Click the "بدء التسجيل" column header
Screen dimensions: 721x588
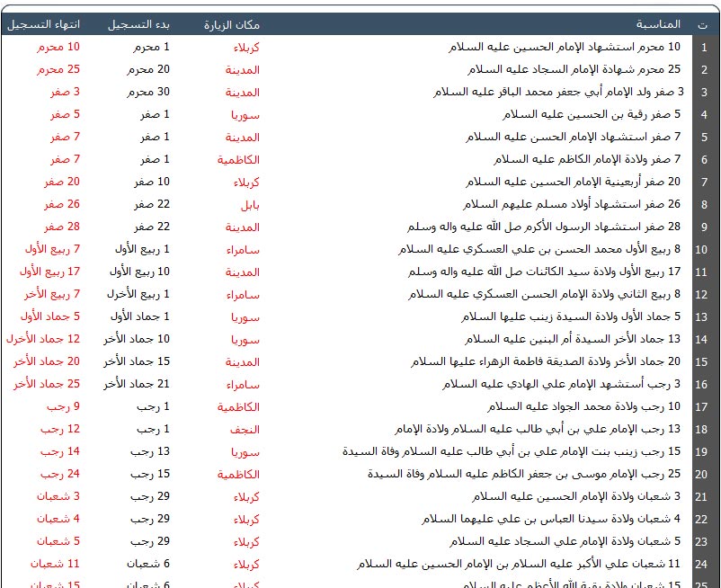pos(139,25)
